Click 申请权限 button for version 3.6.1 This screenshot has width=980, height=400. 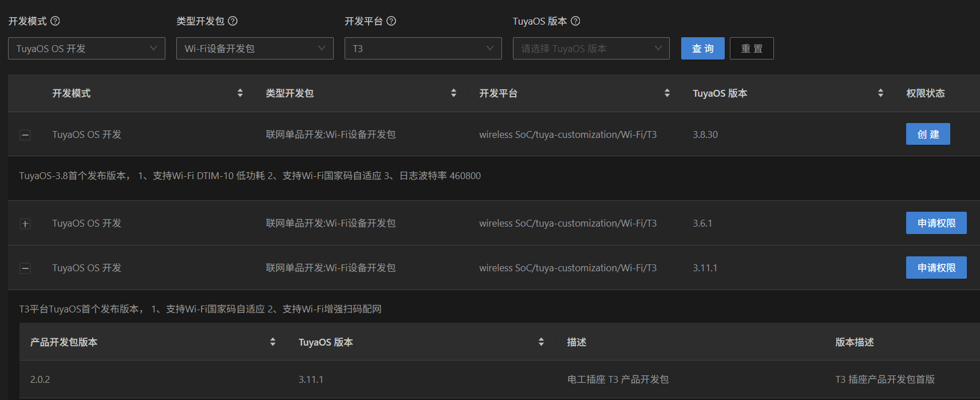click(x=936, y=223)
